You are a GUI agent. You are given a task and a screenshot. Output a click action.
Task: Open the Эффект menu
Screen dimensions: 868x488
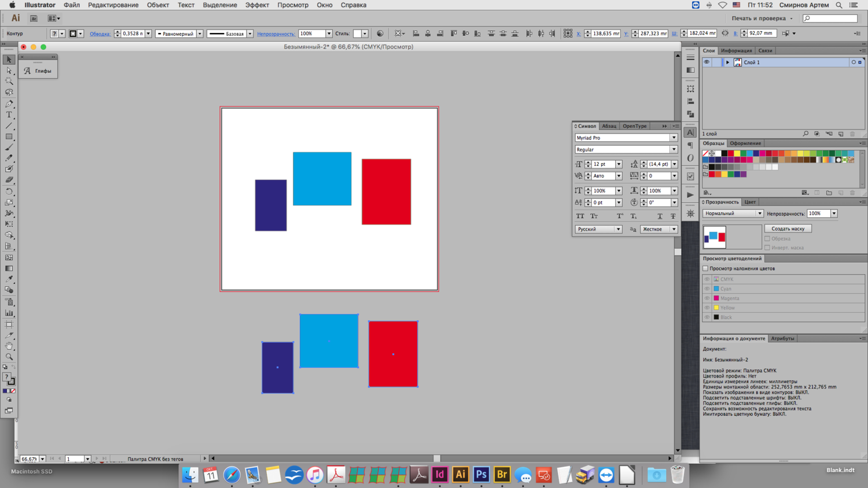(x=257, y=5)
